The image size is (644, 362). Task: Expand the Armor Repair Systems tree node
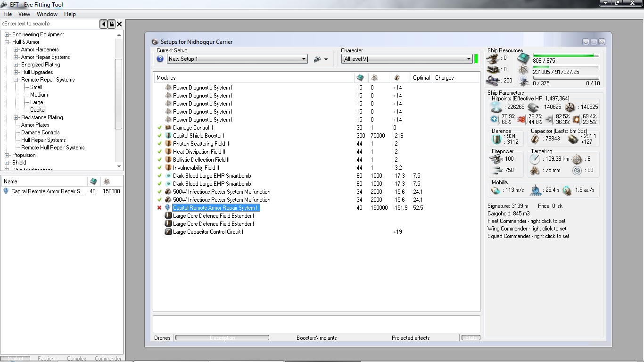[16, 57]
